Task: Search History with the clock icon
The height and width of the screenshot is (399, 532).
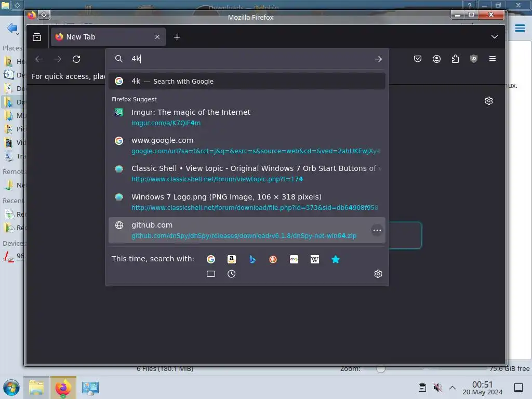Action: point(231,274)
